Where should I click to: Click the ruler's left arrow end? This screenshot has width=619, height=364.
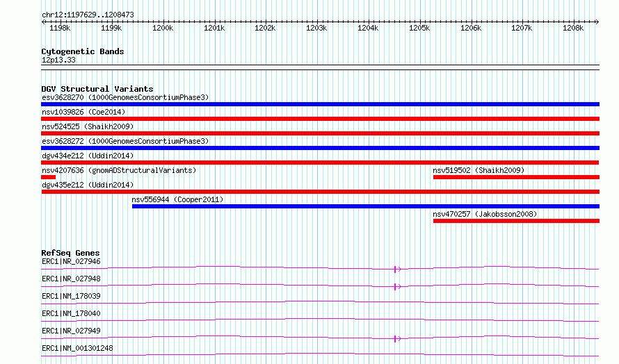(43, 22)
